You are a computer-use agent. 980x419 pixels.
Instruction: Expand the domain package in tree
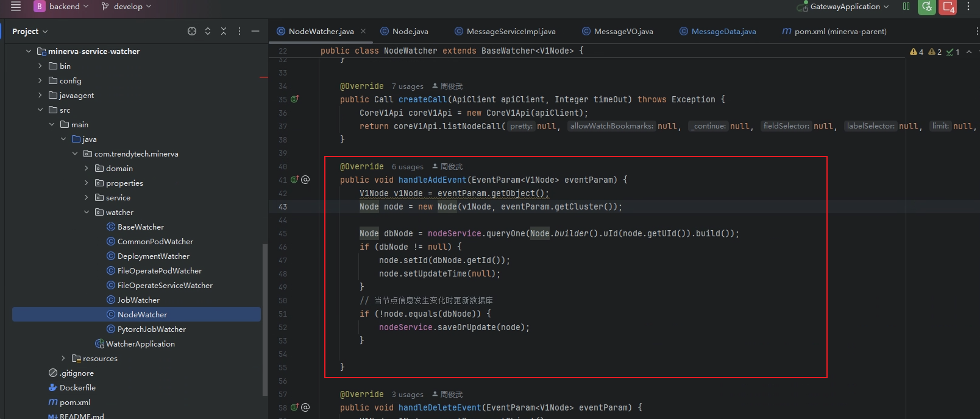tap(87, 169)
